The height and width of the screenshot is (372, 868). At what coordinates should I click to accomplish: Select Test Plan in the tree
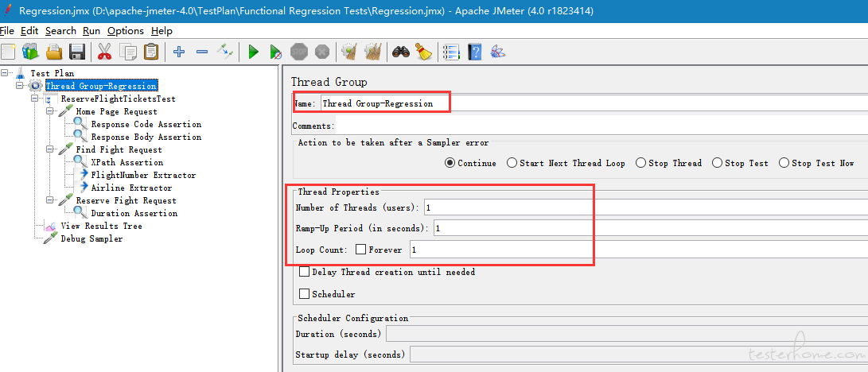click(52, 73)
